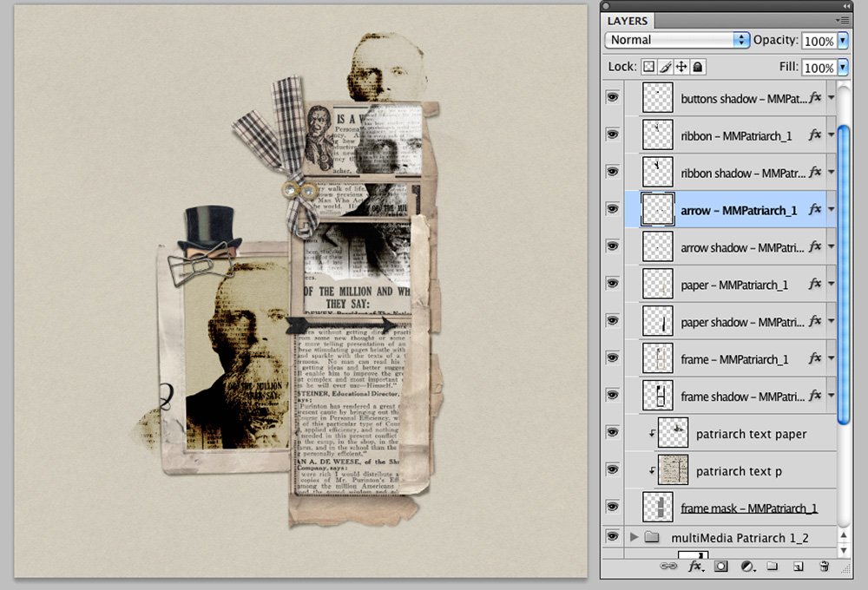Viewport: 868px width, 590px height.
Task: Click fx icon on ribbon shadow layer
Action: pyautogui.click(x=815, y=172)
